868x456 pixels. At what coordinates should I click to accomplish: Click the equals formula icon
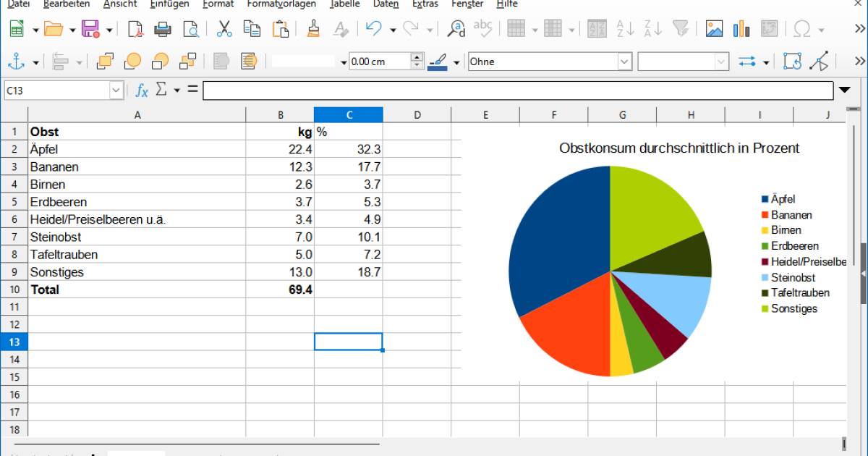coord(192,90)
